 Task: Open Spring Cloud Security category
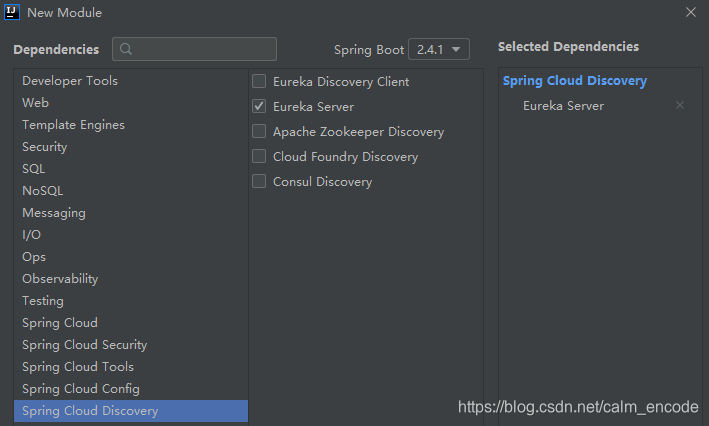pyautogui.click(x=131, y=345)
